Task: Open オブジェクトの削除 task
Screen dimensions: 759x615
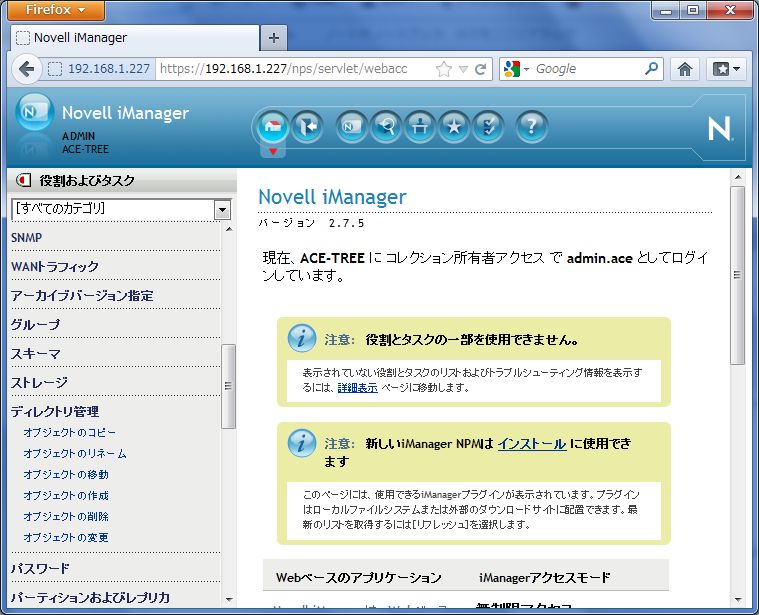Action: pos(66,517)
